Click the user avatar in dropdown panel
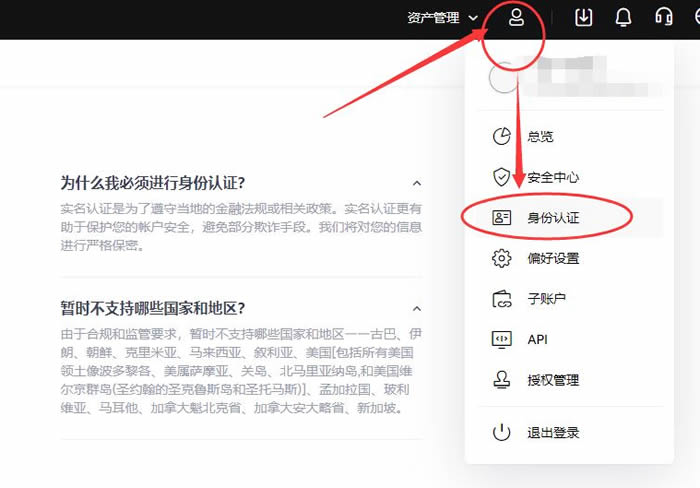The image size is (700, 488). pos(505,78)
